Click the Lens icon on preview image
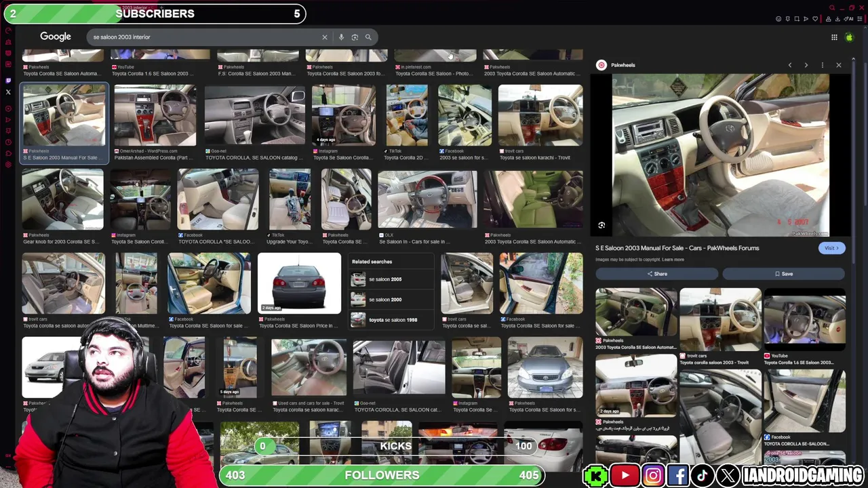This screenshot has height=488, width=868. coord(601,225)
